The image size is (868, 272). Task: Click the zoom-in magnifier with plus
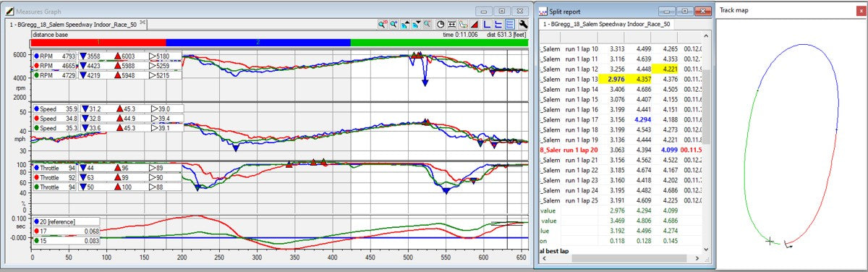click(x=393, y=24)
